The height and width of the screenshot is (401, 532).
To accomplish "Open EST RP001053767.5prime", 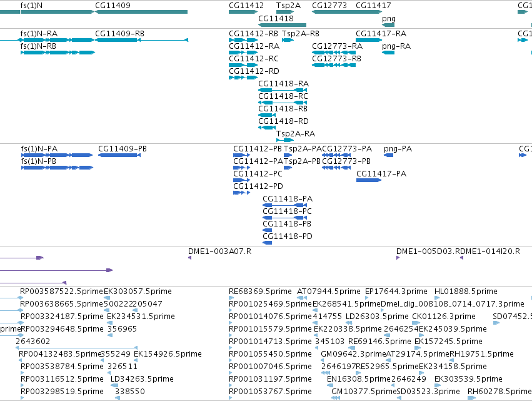I will click(271, 392).
